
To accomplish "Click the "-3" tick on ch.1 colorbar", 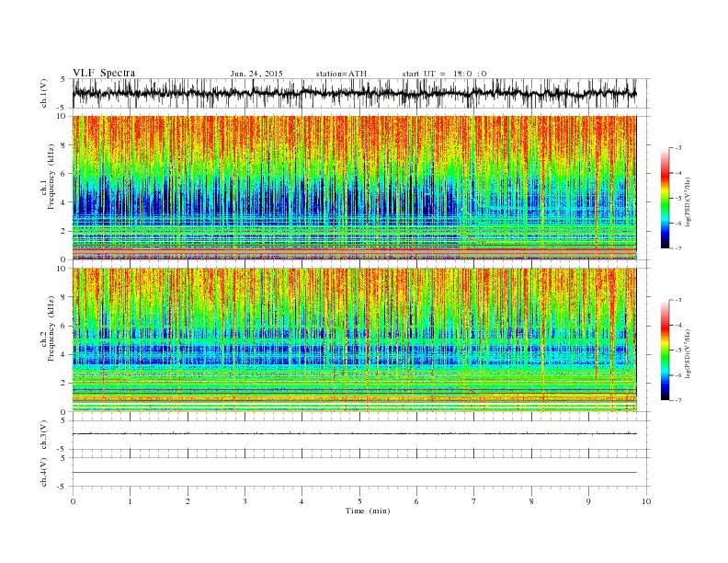I will pyautogui.click(x=678, y=148).
